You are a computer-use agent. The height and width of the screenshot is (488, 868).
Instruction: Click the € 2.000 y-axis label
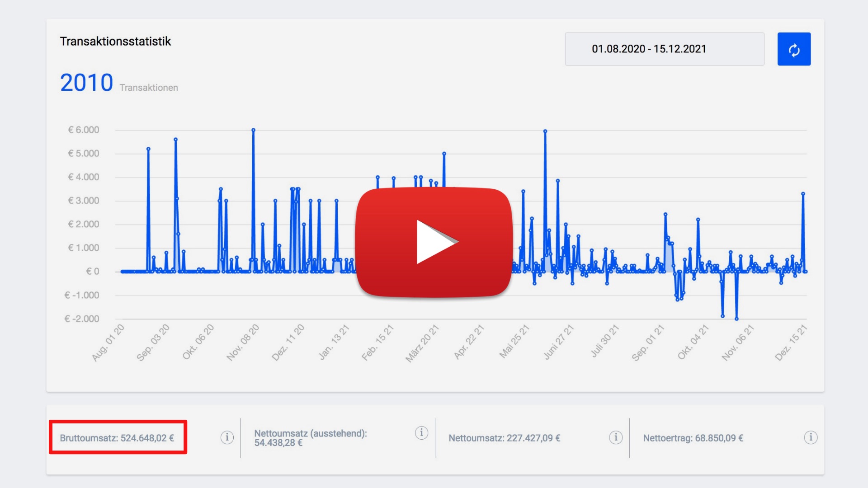coord(84,225)
